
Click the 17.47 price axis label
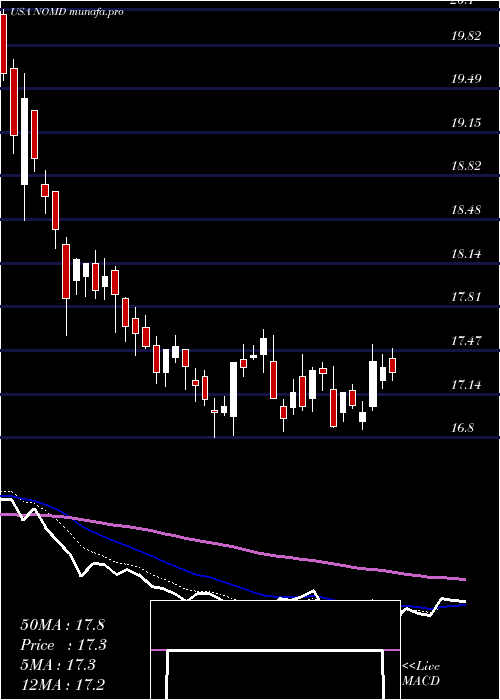[x=466, y=341]
